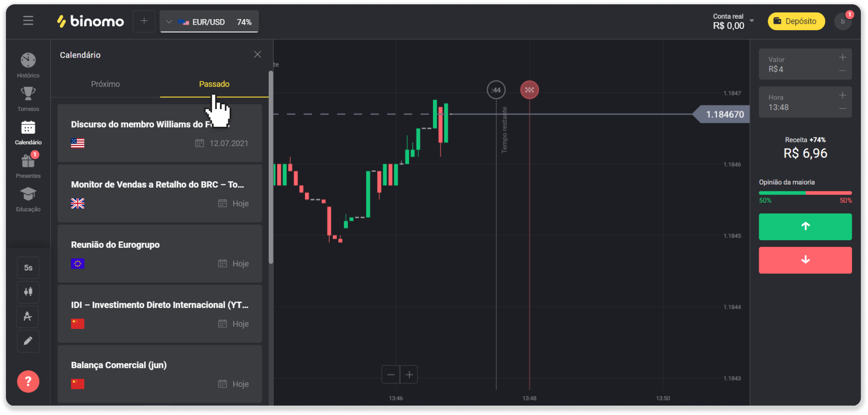Open the Reunião do Eurogrupo event
This screenshot has height=415, width=868.
pyautogui.click(x=159, y=254)
